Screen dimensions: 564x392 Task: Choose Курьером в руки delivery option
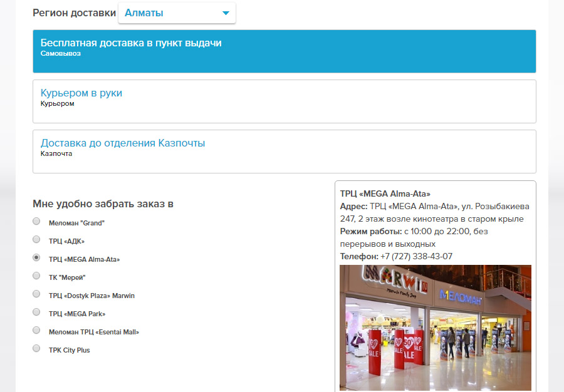coord(284,101)
